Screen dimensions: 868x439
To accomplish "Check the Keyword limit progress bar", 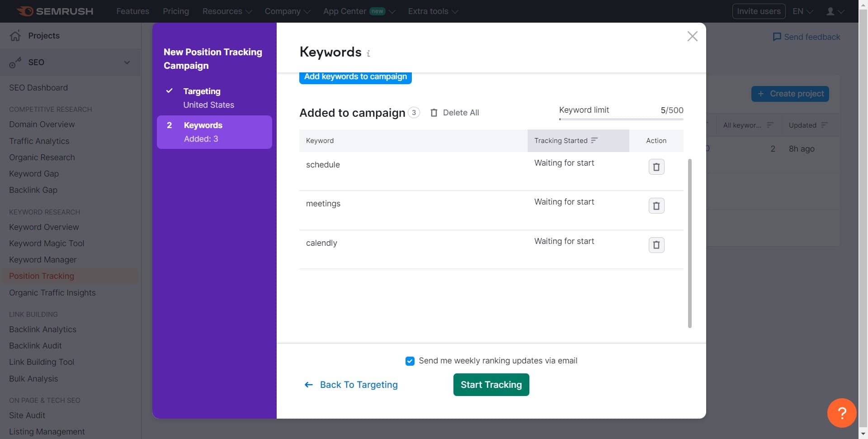I will pos(621,119).
